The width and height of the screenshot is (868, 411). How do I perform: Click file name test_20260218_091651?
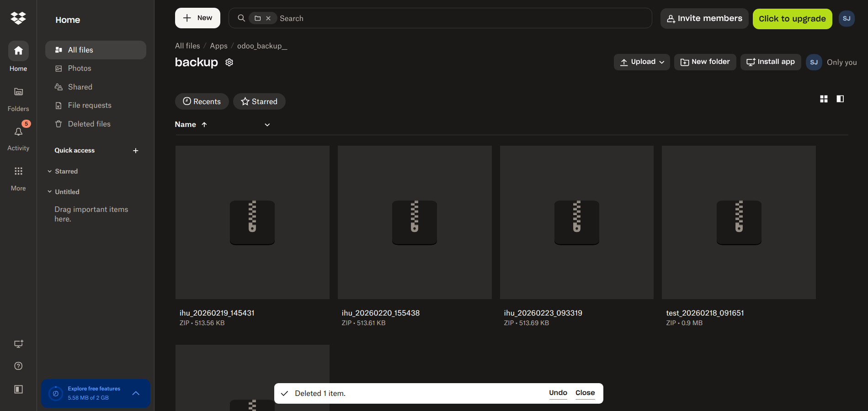click(705, 313)
